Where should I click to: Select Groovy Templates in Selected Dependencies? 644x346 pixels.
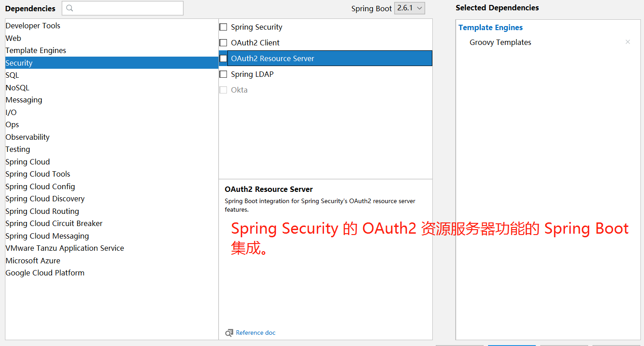pyautogui.click(x=500, y=42)
